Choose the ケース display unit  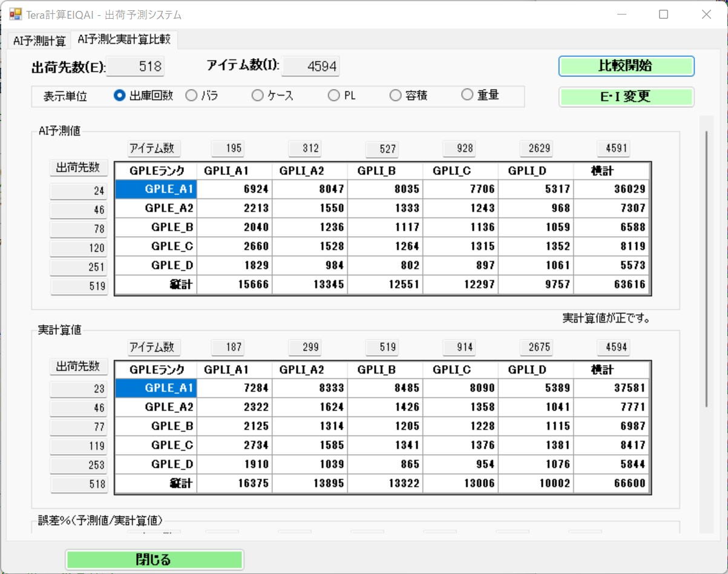[273, 96]
